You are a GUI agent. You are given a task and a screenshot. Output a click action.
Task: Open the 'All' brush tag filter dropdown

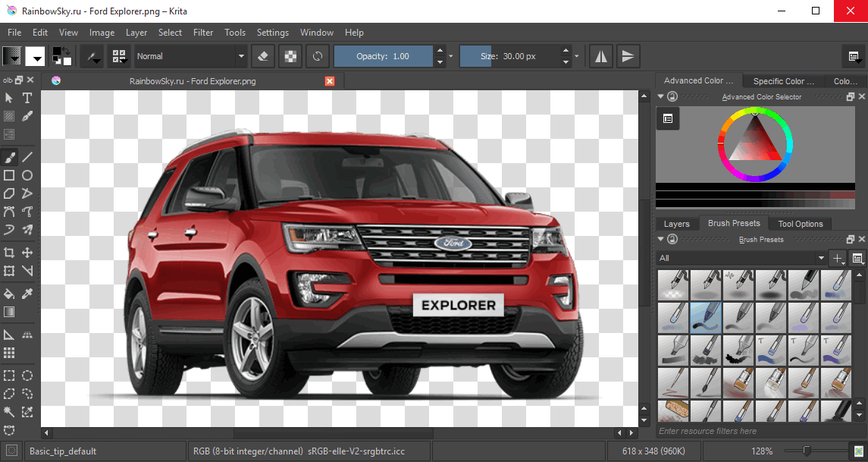tap(741, 258)
